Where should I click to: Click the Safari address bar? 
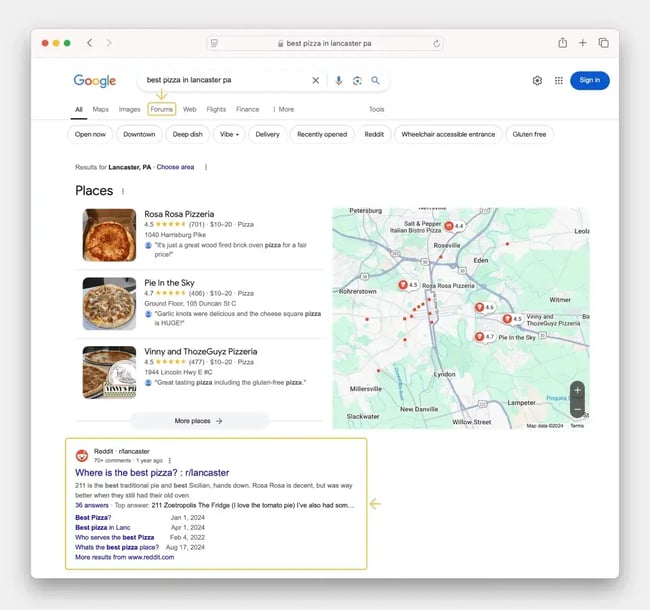325,43
